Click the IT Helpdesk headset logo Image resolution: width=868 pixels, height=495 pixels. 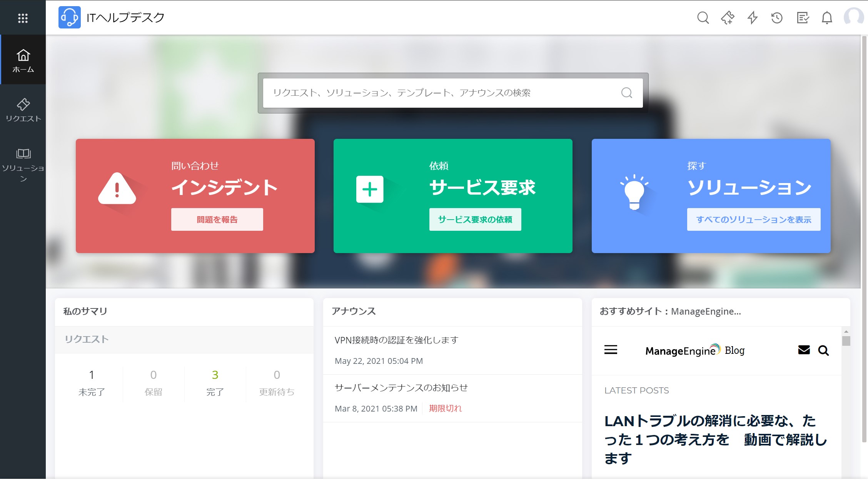69,17
